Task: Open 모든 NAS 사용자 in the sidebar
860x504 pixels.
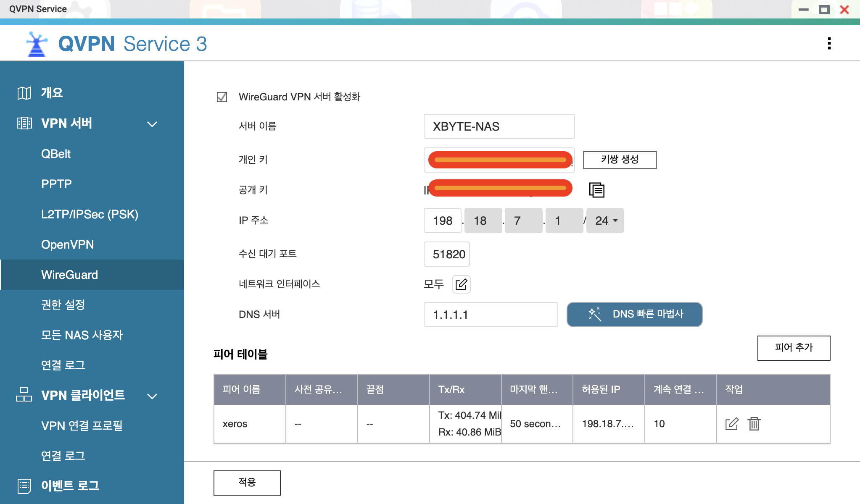Action: tap(92, 335)
